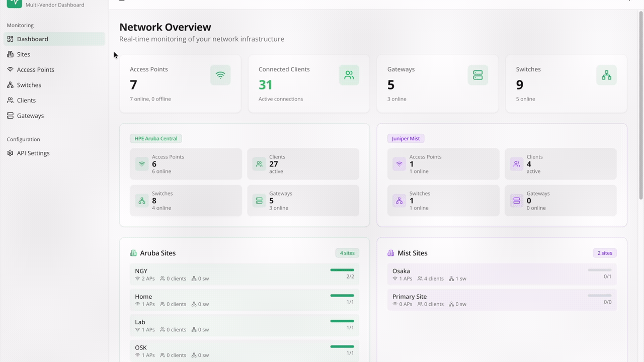Select the Osaka site name
This screenshot has height=362, width=644.
click(401, 271)
